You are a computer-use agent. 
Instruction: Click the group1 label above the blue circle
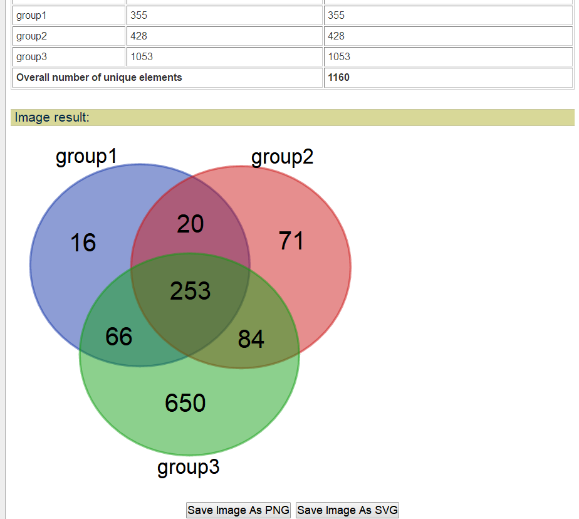pyautogui.click(x=86, y=157)
